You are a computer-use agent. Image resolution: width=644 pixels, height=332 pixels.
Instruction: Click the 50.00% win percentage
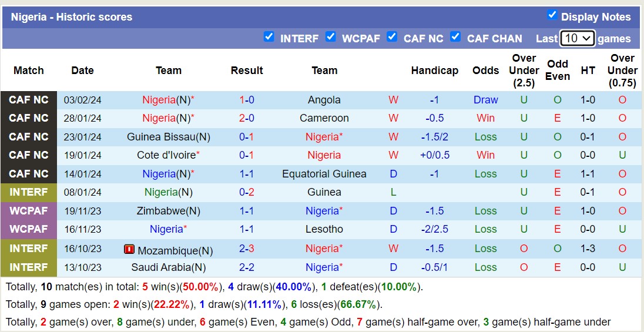point(200,287)
